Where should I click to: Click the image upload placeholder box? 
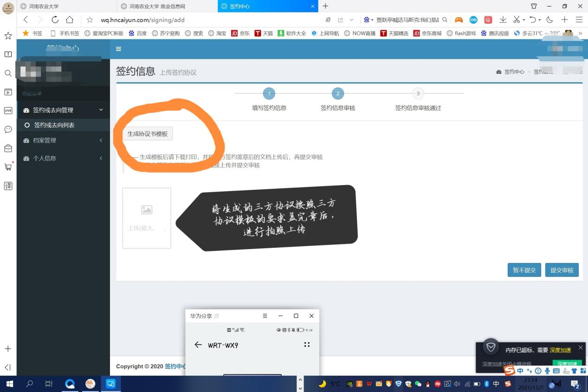tap(147, 218)
